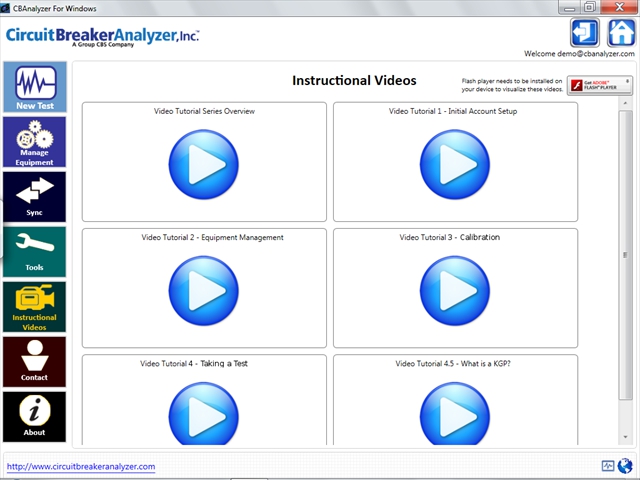Viewport: 640px width, 480px height.
Task: Click 'Welcome demo@cbanalyzer.com' text
Action: coord(579,53)
